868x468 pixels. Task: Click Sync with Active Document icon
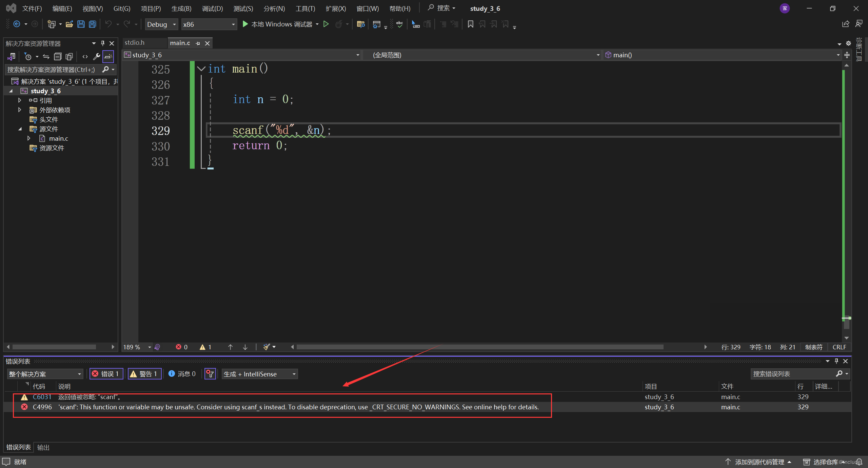(x=46, y=57)
